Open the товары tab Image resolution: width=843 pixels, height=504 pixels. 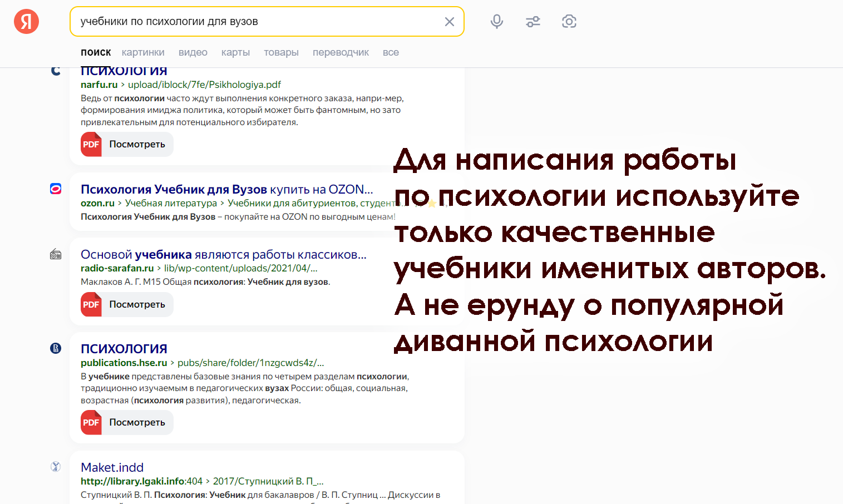(x=281, y=52)
